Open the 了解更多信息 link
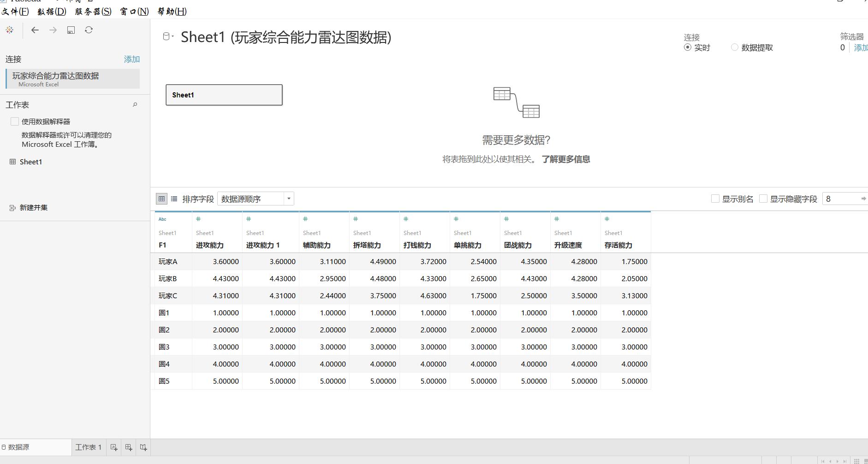Image resolution: width=868 pixels, height=464 pixels. click(566, 159)
